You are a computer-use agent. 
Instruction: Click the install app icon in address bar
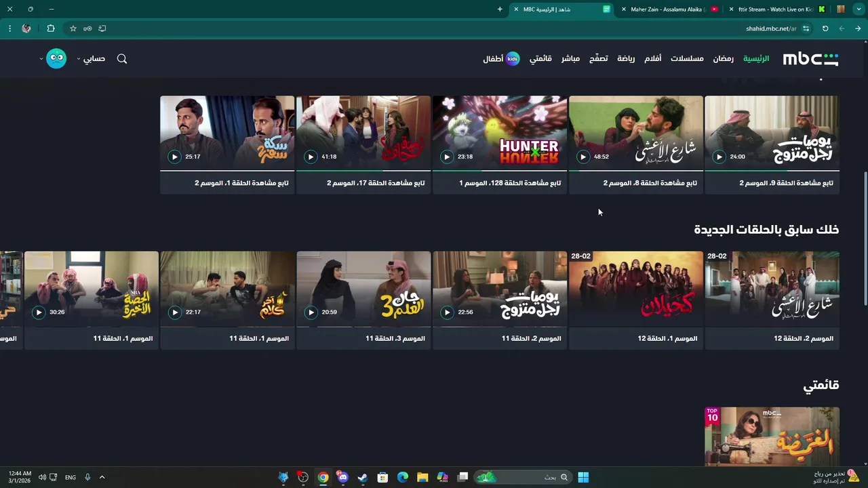point(102,28)
